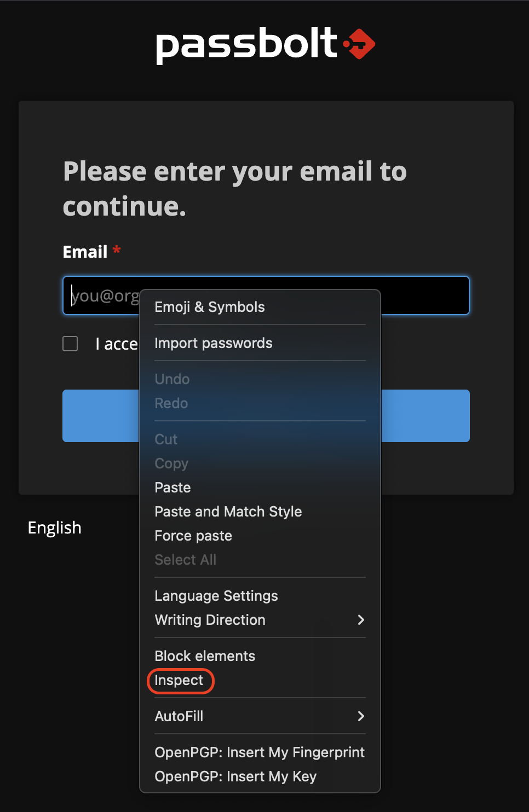This screenshot has width=529, height=812.
Task: Click Paste in the context menu
Action: (173, 488)
